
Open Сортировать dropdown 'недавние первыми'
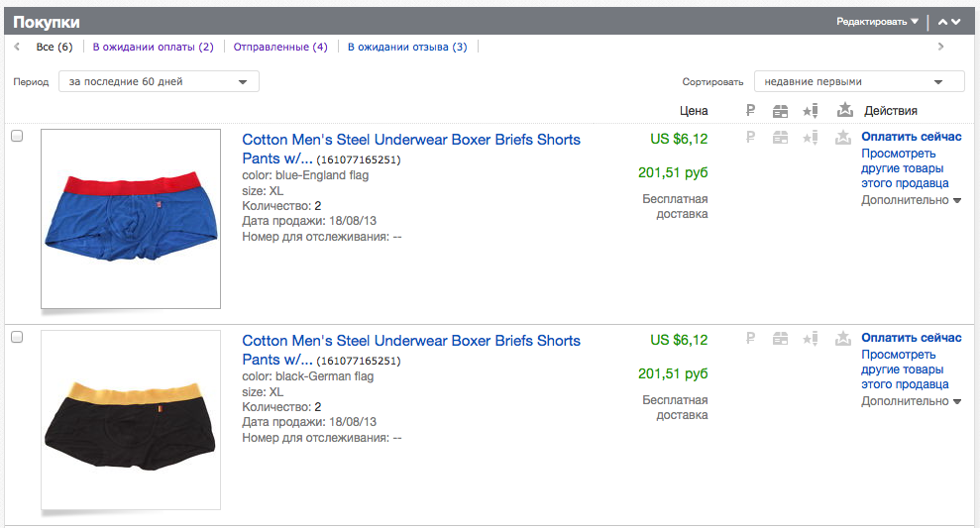(859, 82)
